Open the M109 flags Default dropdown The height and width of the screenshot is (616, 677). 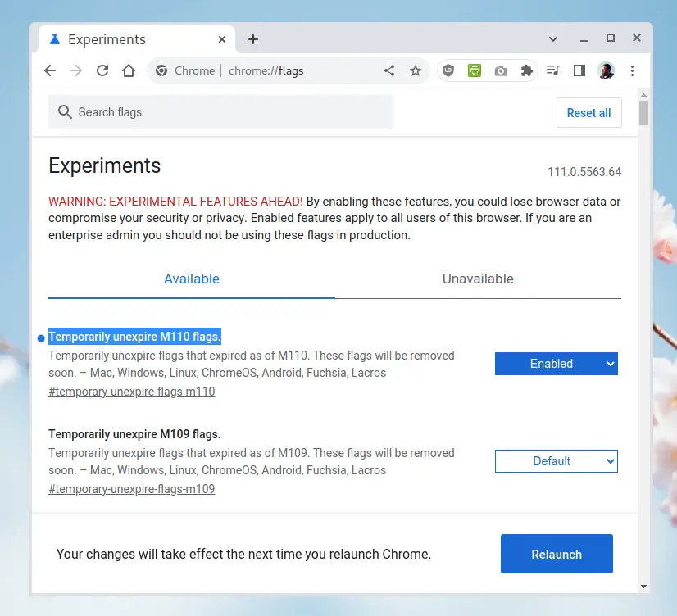click(x=556, y=461)
